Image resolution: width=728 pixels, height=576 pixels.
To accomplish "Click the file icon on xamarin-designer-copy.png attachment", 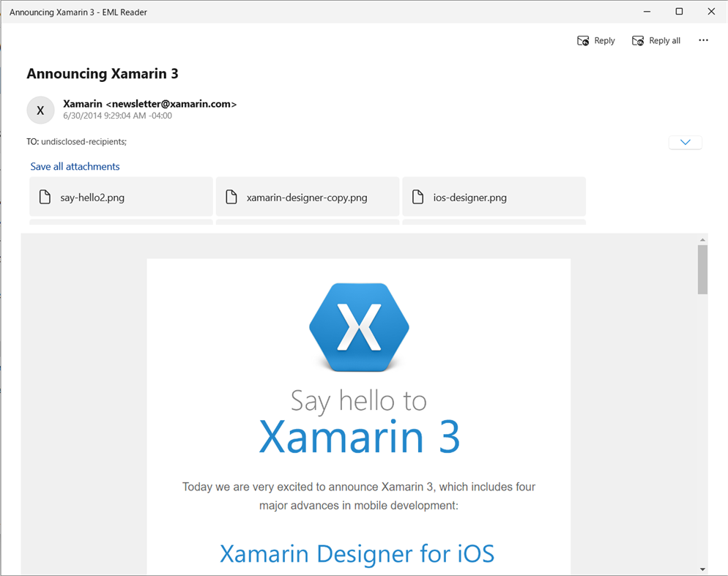I will coord(231,196).
